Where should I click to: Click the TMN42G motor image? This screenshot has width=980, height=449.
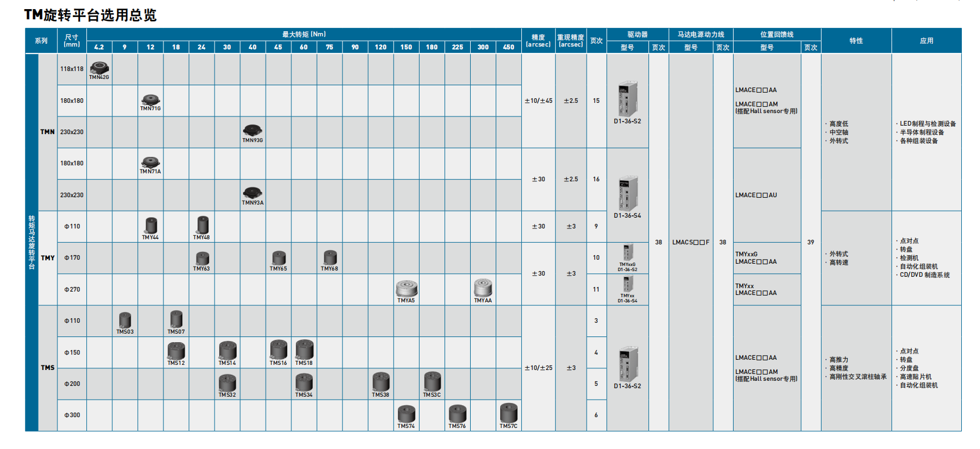point(99,68)
